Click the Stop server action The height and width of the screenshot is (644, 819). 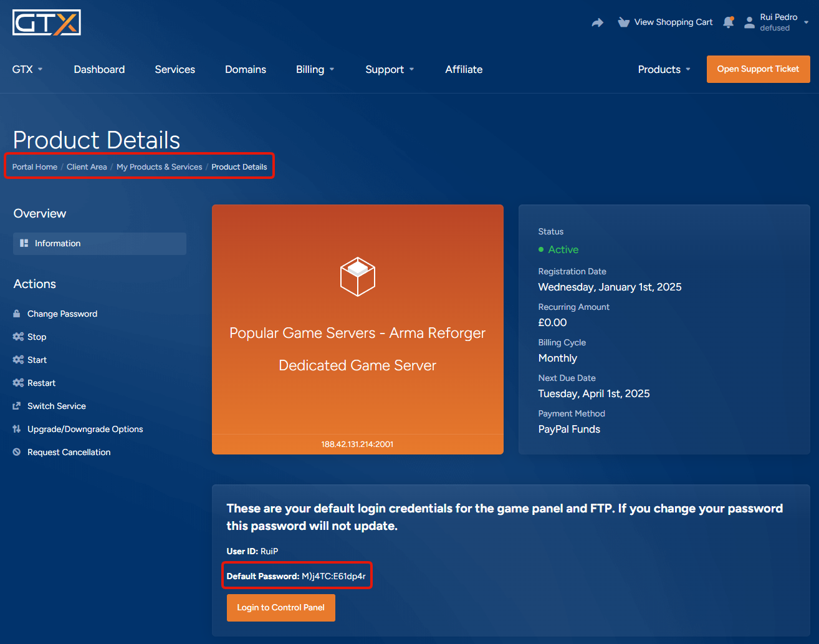pyautogui.click(x=37, y=337)
